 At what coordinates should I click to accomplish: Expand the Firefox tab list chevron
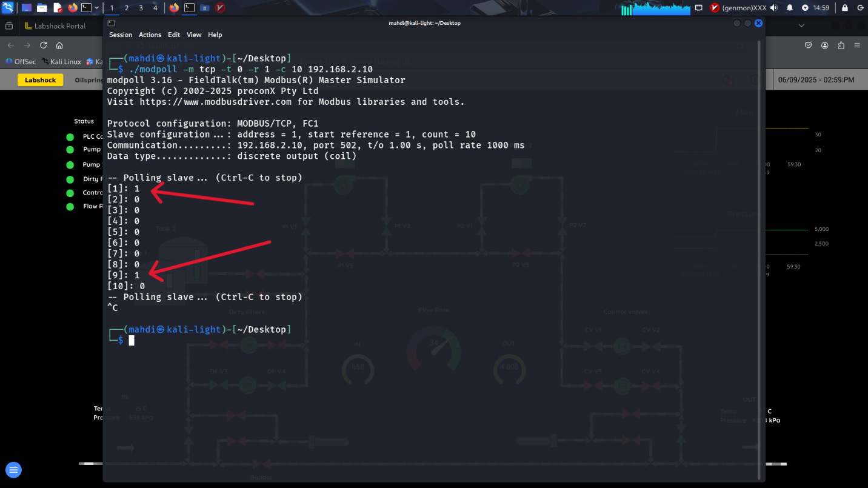(801, 26)
